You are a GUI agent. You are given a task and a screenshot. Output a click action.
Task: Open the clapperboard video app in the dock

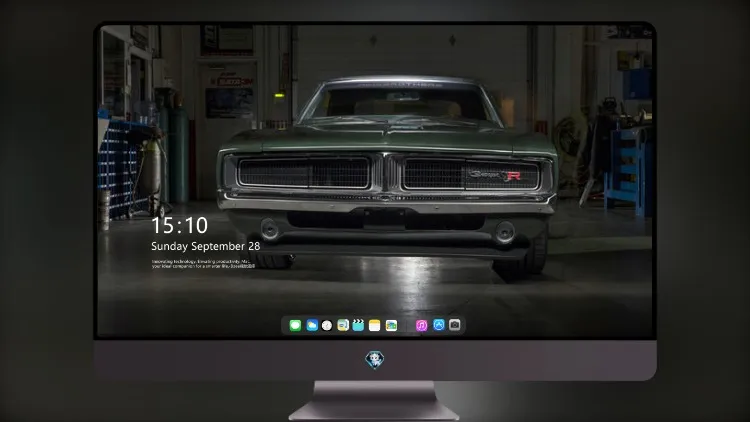(x=358, y=326)
